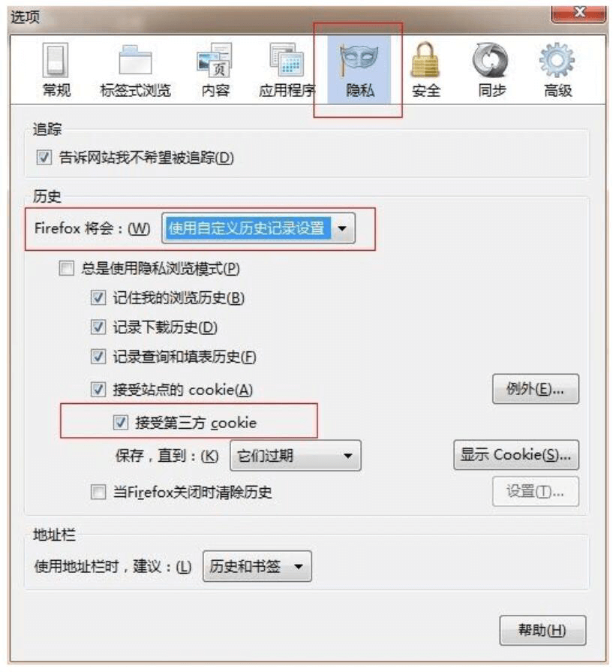Enable 当Firefox关闭时清除历史 checkbox

pyautogui.click(x=98, y=492)
